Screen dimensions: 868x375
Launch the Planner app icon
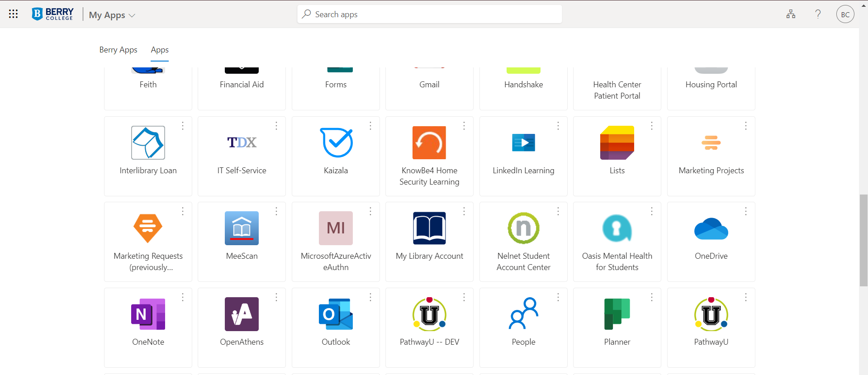coord(617,314)
